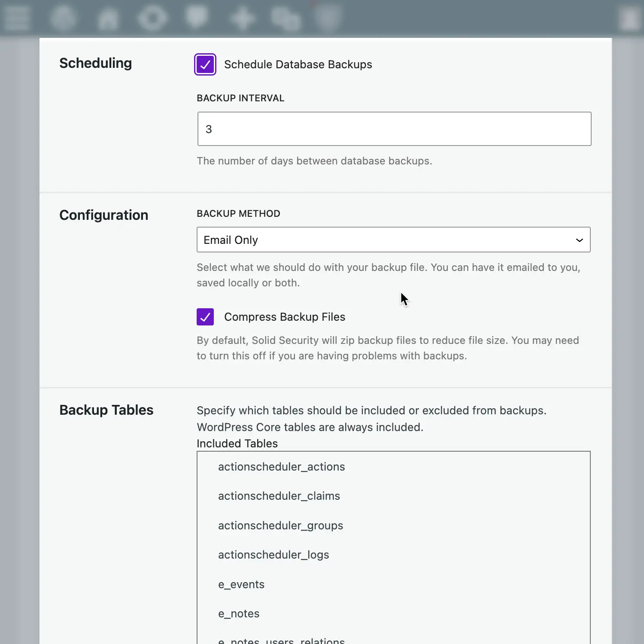Viewport: 644px width, 644px height.
Task: Create new content with plus icon
Action: coord(243,18)
